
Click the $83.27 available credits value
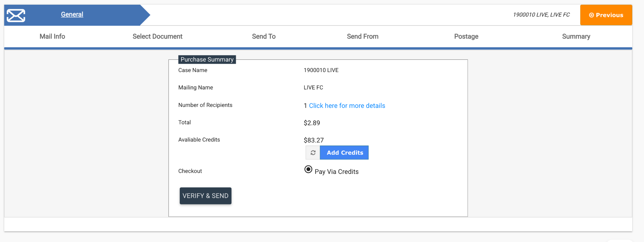(x=314, y=140)
